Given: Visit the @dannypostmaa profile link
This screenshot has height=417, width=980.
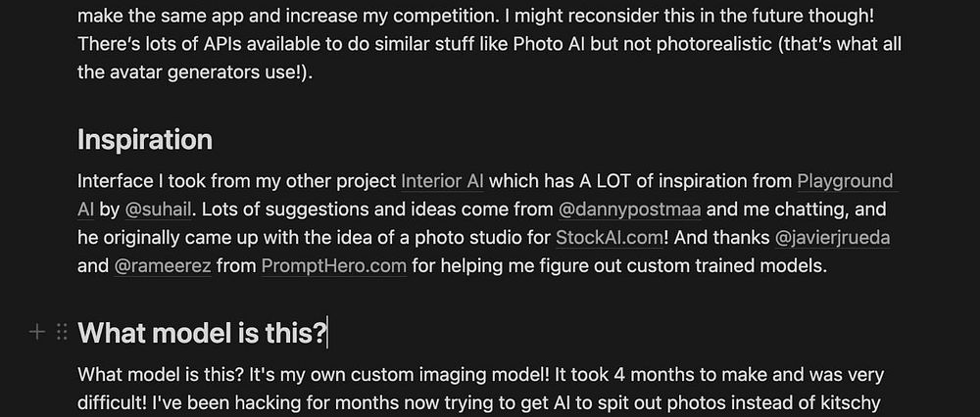Looking at the screenshot, I should pos(629,209).
